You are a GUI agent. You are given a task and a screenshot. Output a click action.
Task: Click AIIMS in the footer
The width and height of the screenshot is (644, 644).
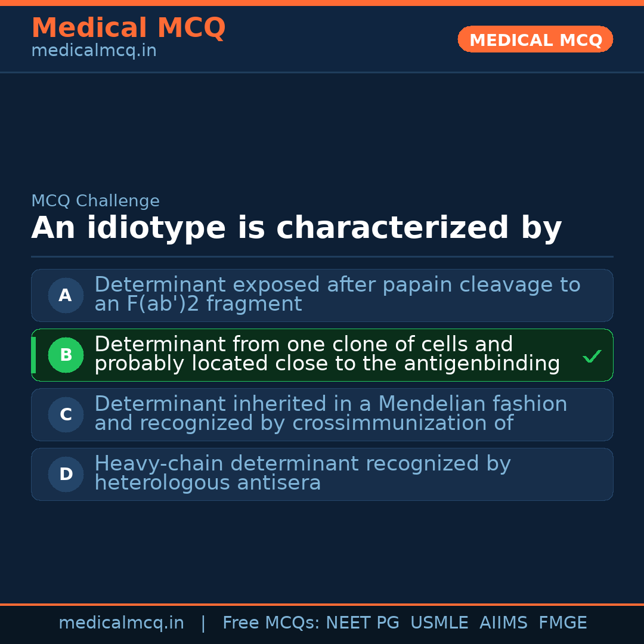[503, 623]
